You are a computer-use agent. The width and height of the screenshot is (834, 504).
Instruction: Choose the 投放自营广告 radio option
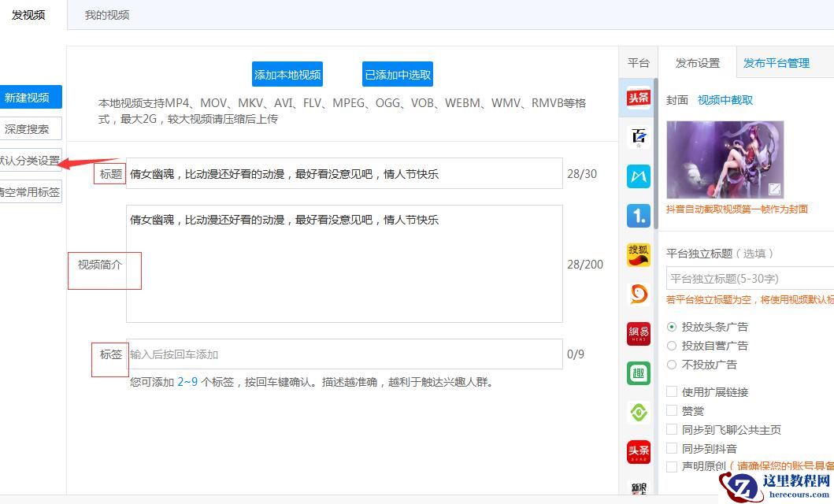coord(672,346)
